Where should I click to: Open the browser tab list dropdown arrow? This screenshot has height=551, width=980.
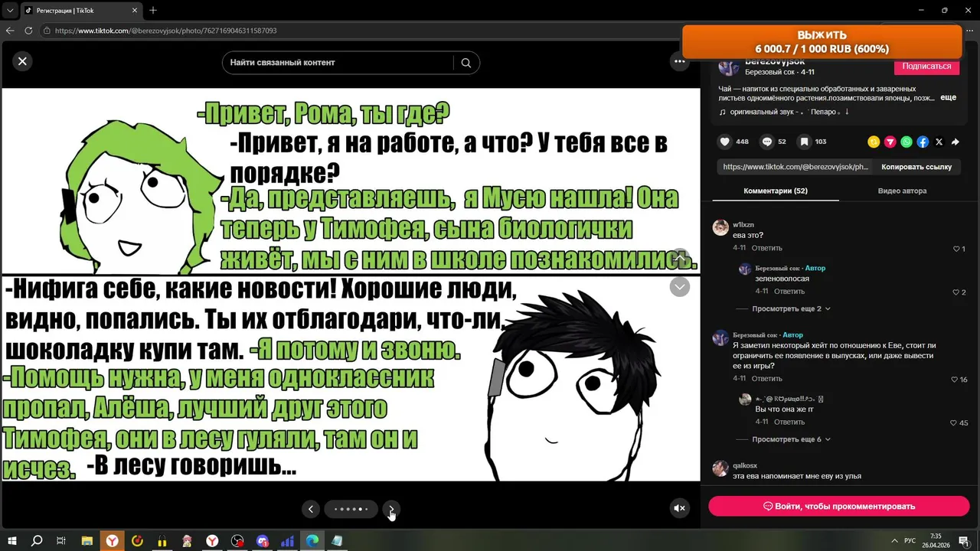10,11
